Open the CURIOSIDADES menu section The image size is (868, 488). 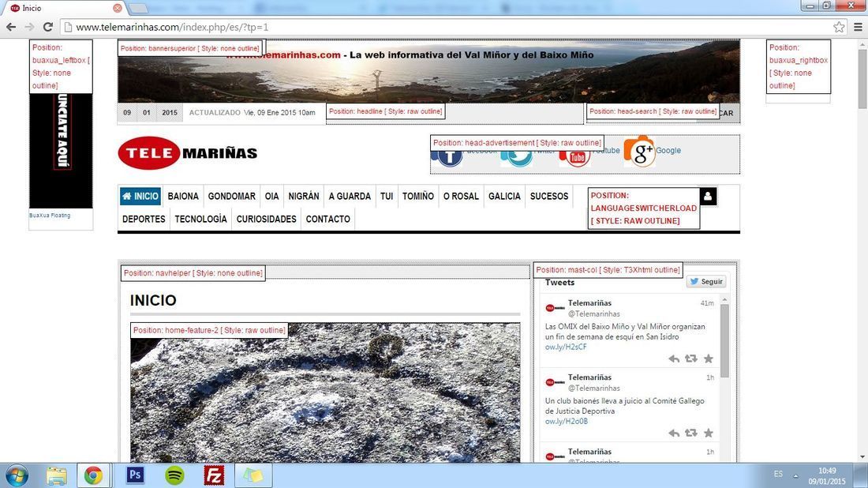click(266, 219)
